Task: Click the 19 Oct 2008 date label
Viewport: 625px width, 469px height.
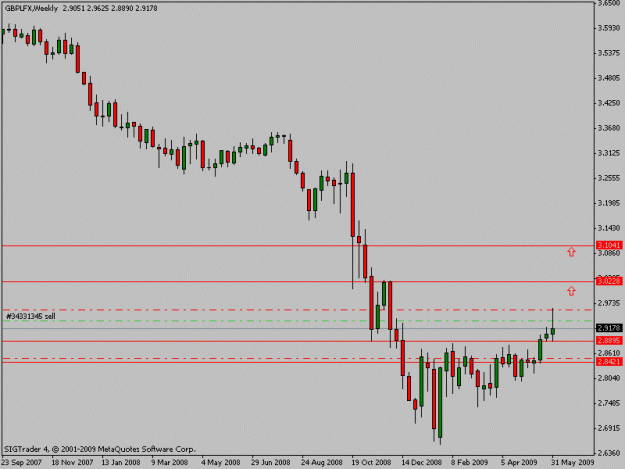Action: 371,462
